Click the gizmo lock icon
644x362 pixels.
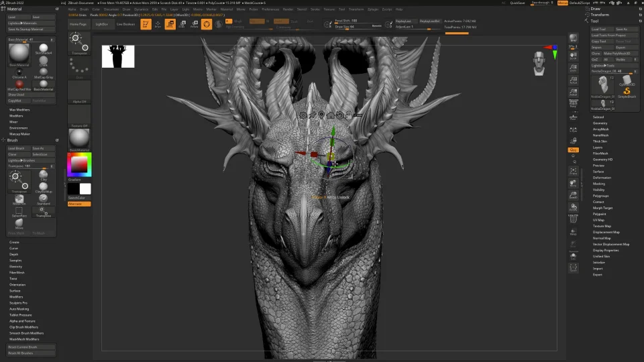[x=349, y=115]
